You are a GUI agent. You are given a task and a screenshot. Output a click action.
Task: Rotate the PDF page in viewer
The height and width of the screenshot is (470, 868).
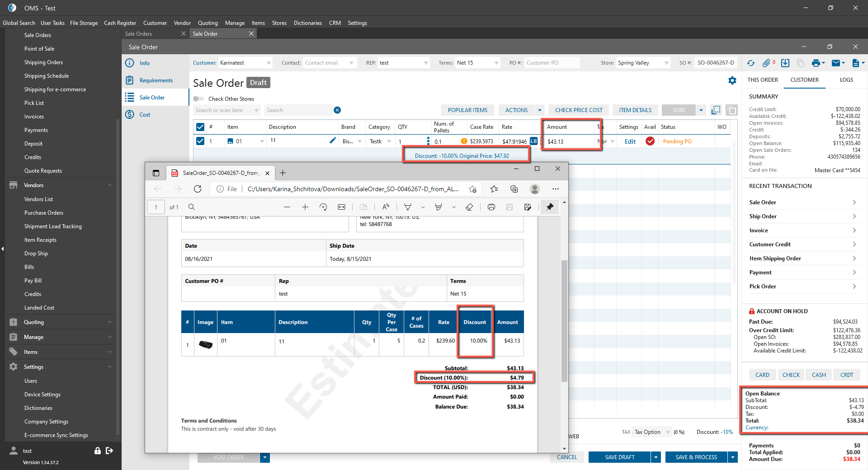pyautogui.click(x=323, y=207)
